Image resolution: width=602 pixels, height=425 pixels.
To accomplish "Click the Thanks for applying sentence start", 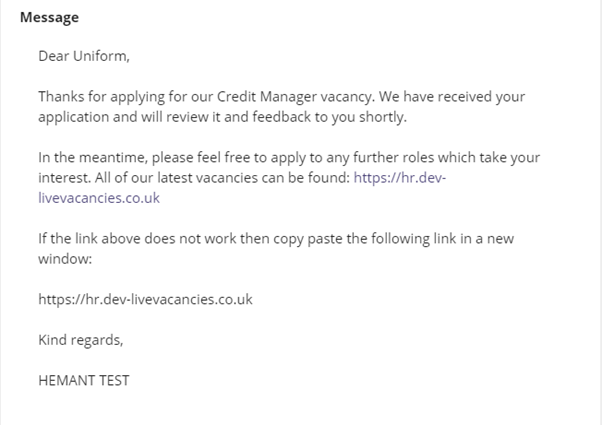I will [102, 97].
